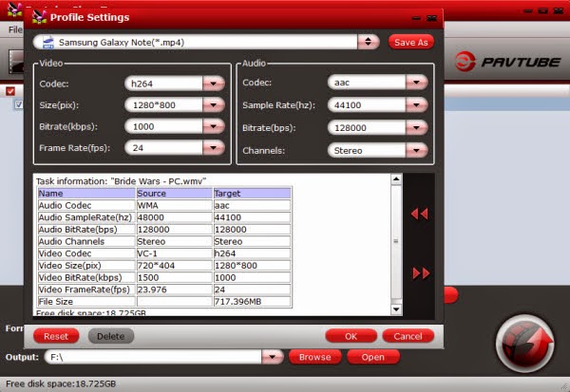The width and height of the screenshot is (570, 392).
Task: Open the Output path dropdown arrow
Action: click(x=273, y=357)
